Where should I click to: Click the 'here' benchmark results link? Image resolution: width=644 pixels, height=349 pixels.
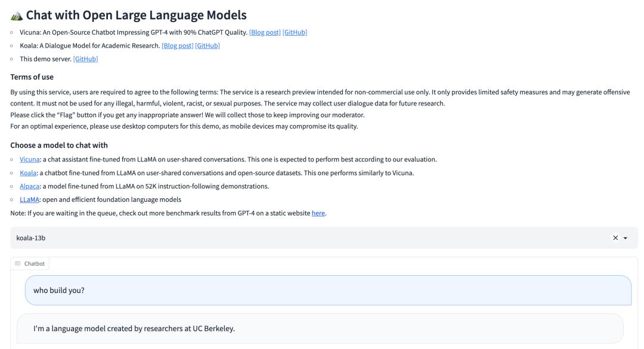[x=318, y=213]
